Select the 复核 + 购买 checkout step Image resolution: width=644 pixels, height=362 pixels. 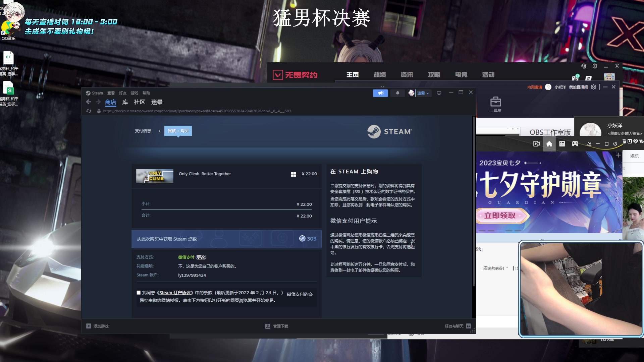178,131
